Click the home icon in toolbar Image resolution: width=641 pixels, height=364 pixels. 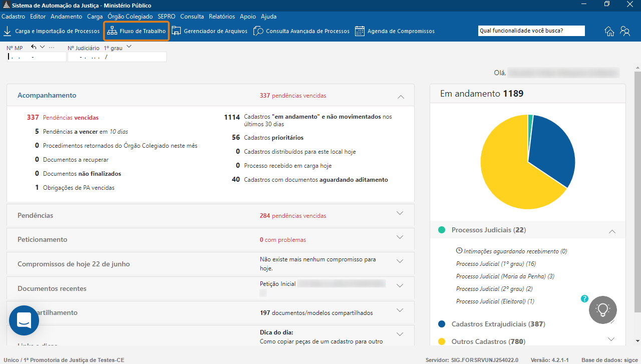point(609,31)
